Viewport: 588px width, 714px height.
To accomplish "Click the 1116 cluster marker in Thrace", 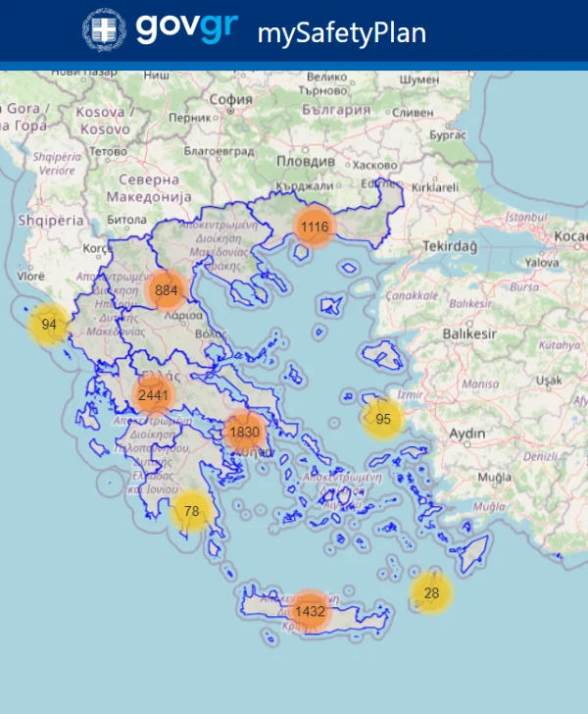I will pos(315,228).
